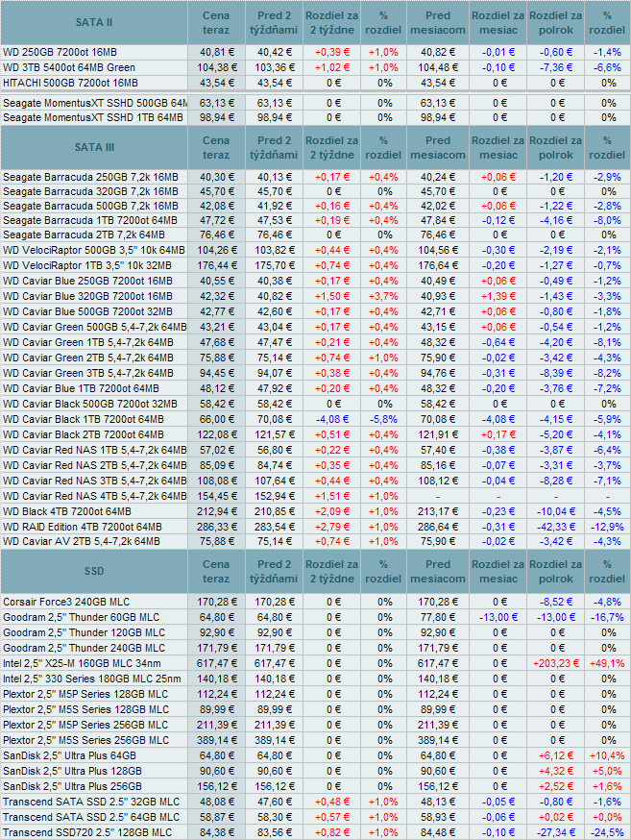Image resolution: width=631 pixels, height=840 pixels.
Task: Click WD Caviar AV 2TB 5,4-7,2k 64MB
Action: (x=82, y=542)
